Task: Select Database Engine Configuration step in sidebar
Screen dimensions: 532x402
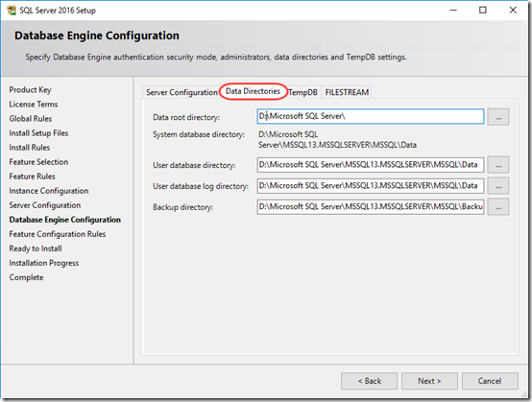Action: pyautogui.click(x=64, y=220)
